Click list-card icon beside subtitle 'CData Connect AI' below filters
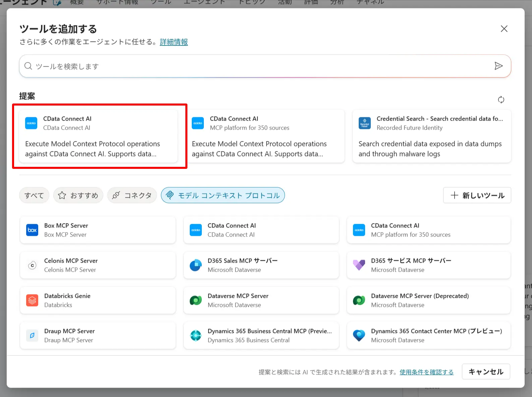532x397 pixels. [196, 230]
